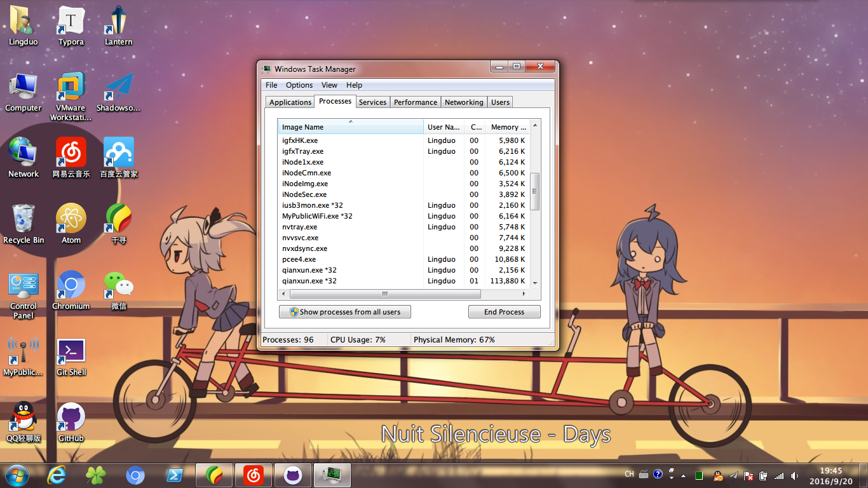Open the File menu in Task Manager
Image resolution: width=868 pixels, height=488 pixels.
(271, 85)
